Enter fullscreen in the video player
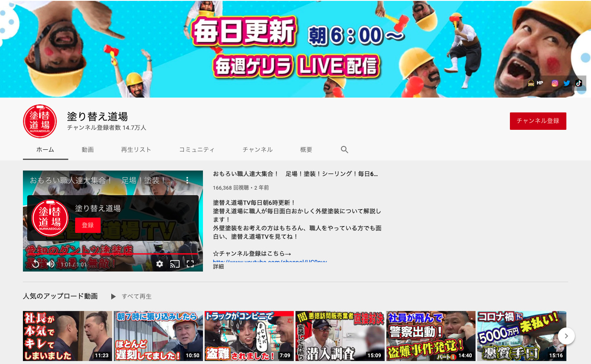The image size is (591, 364). click(x=190, y=264)
